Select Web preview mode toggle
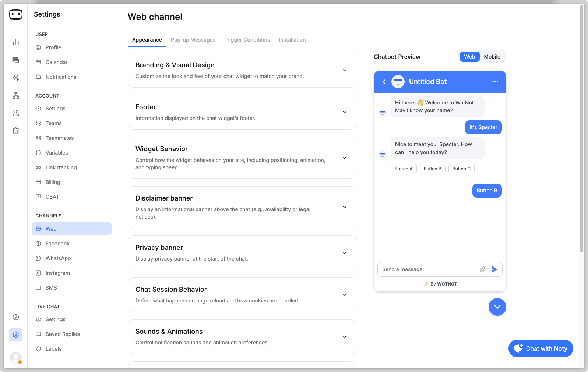Viewport: 588px width, 372px height. 469,57
